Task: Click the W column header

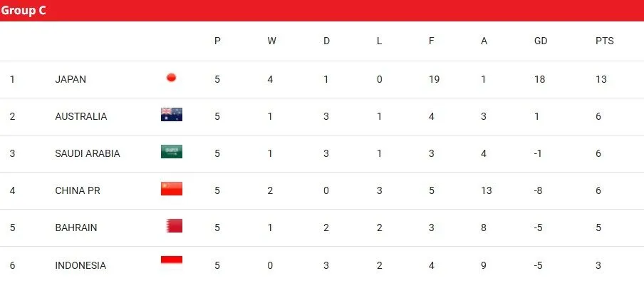Action: [271, 41]
